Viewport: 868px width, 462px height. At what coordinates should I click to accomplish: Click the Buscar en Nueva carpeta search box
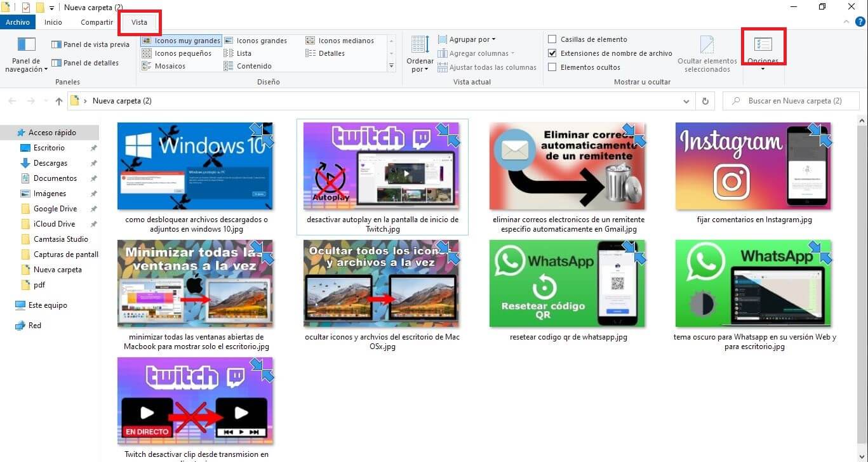(x=791, y=101)
